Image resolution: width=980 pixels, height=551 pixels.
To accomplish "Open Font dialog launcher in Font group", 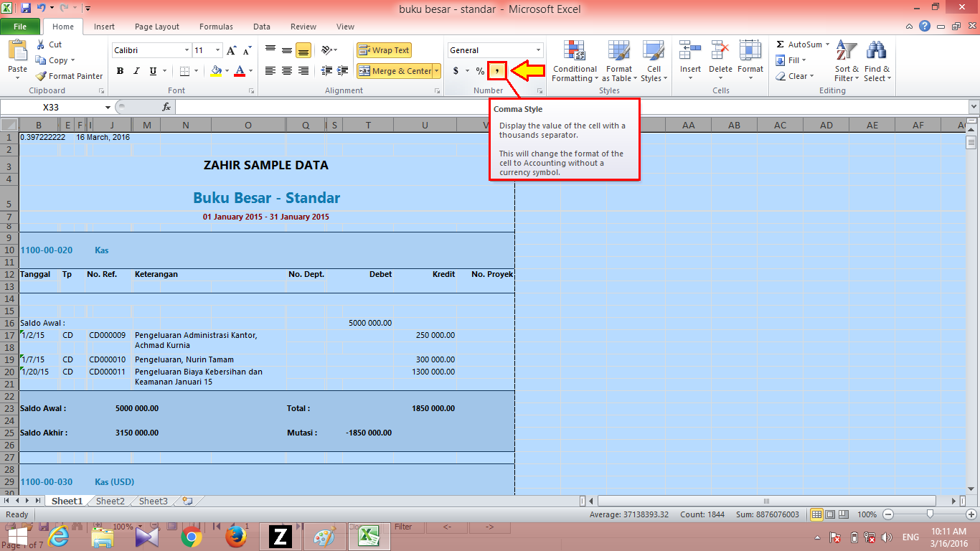I will coord(252,91).
